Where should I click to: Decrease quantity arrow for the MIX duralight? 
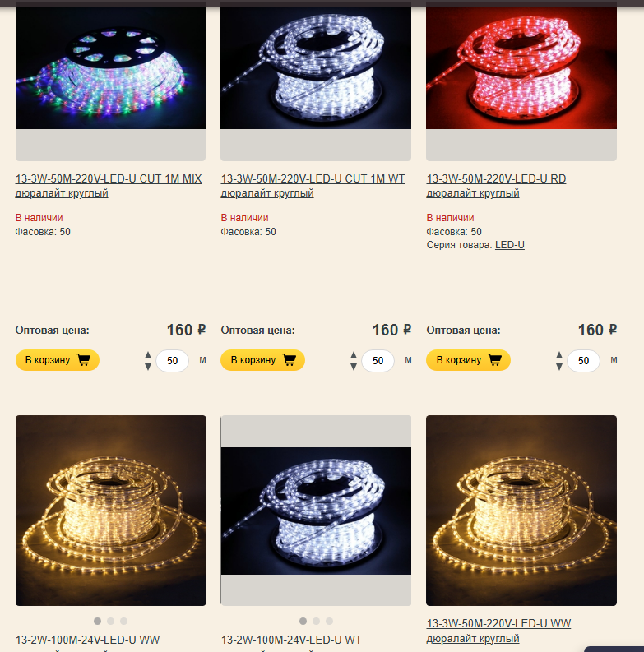pyautogui.click(x=148, y=367)
